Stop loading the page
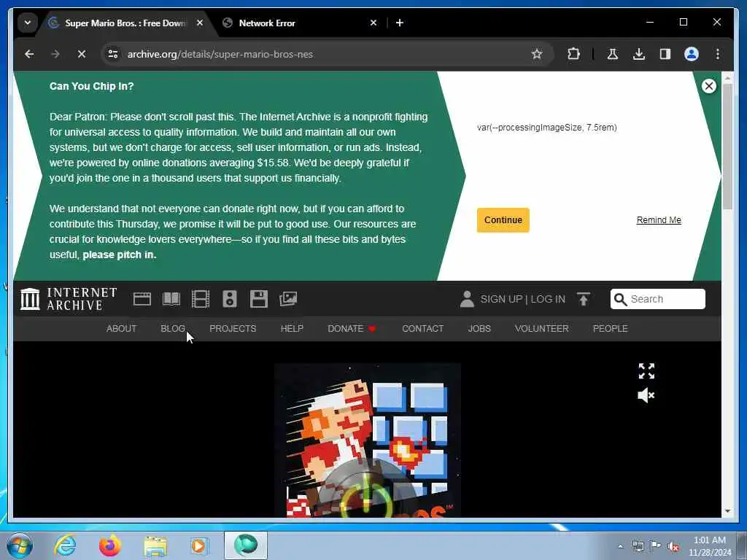 coord(82,54)
